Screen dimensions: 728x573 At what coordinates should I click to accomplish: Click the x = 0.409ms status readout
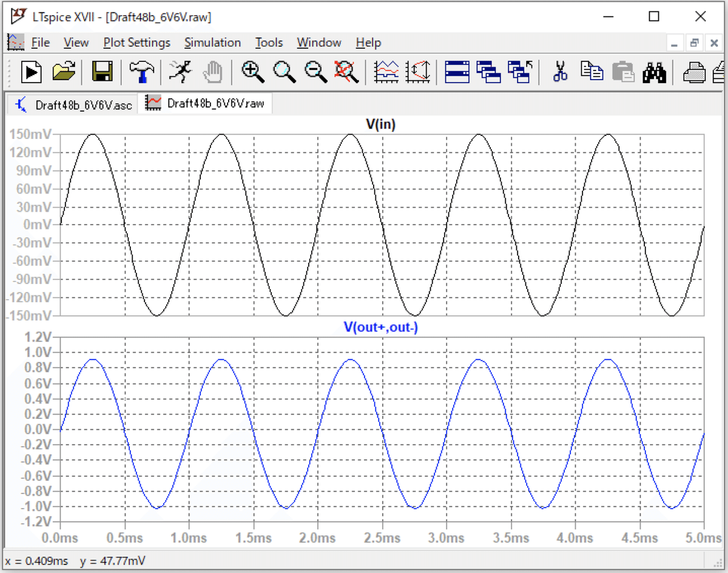(36, 561)
